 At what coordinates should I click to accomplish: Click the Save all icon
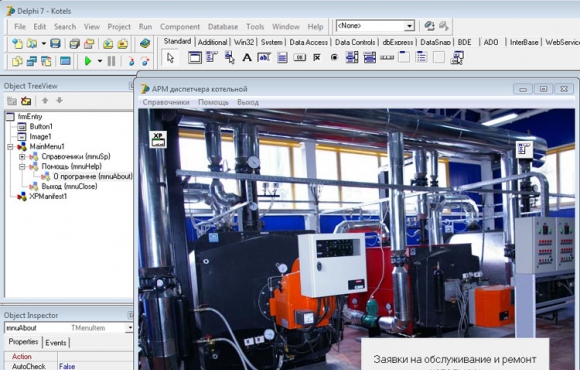74,44
